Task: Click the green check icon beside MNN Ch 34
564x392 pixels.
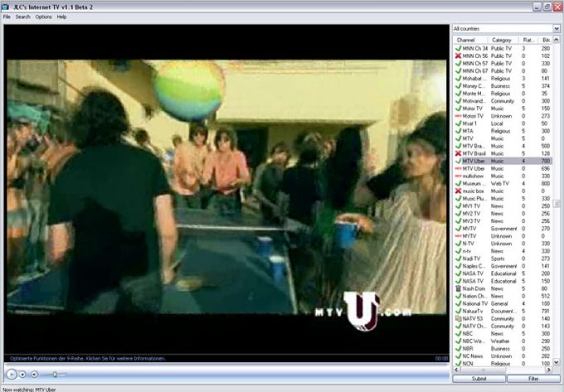Action: [x=458, y=48]
